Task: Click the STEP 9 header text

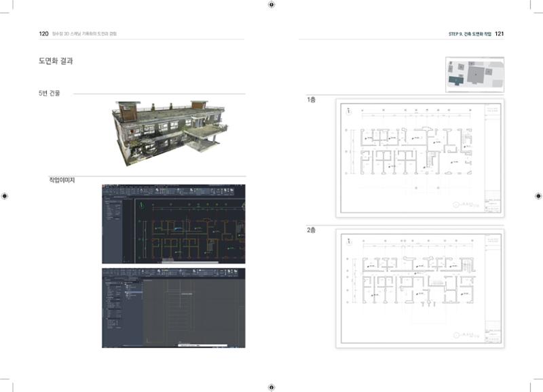Action: tap(470, 34)
